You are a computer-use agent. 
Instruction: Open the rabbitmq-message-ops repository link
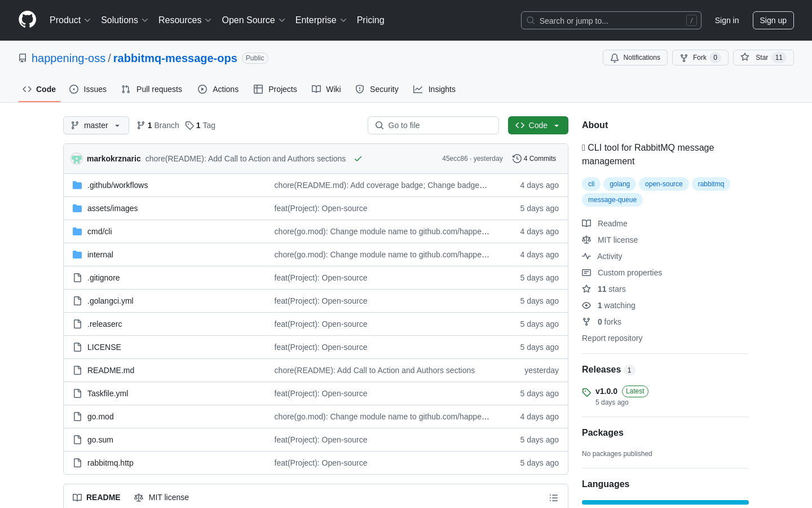pos(175,58)
